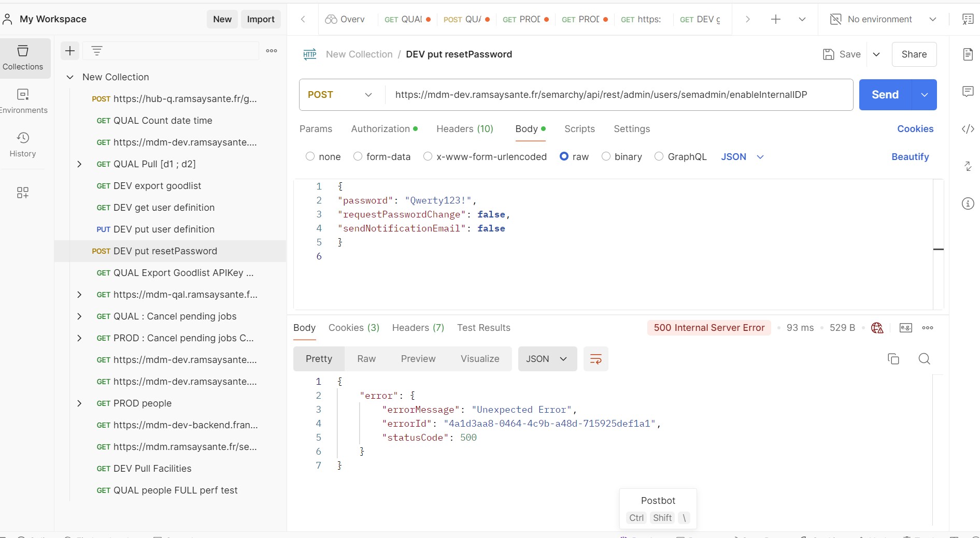980x538 pixels.
Task: Click the Send button
Action: click(885, 95)
